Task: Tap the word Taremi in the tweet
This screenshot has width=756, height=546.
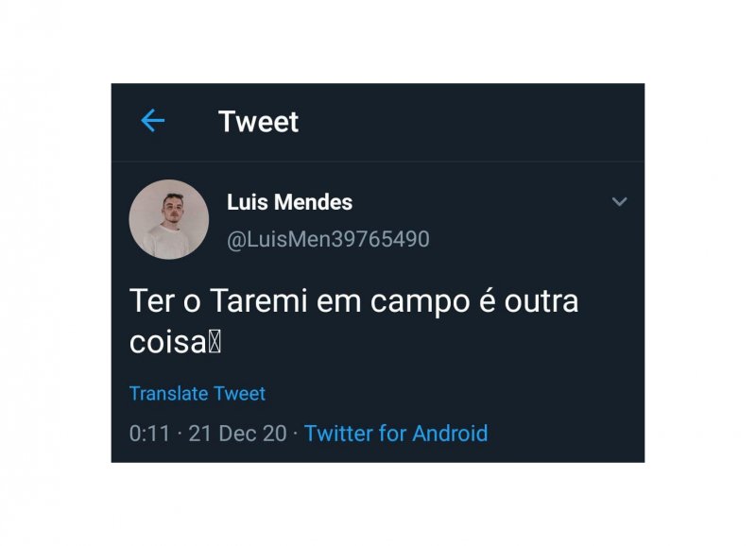Action: 258,301
